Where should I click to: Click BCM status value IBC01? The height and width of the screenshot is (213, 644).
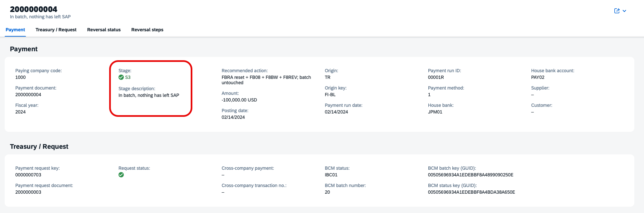tap(331, 175)
